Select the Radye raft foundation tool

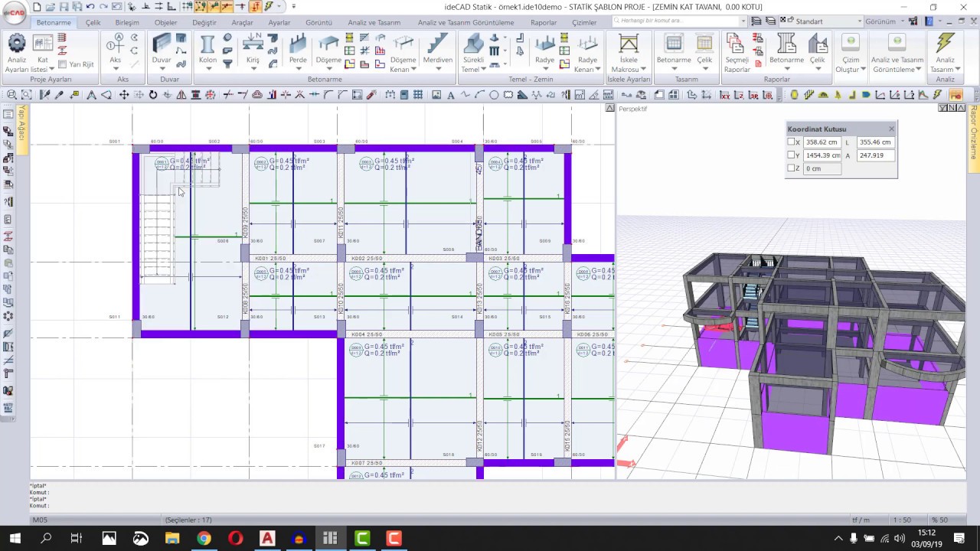point(544,50)
